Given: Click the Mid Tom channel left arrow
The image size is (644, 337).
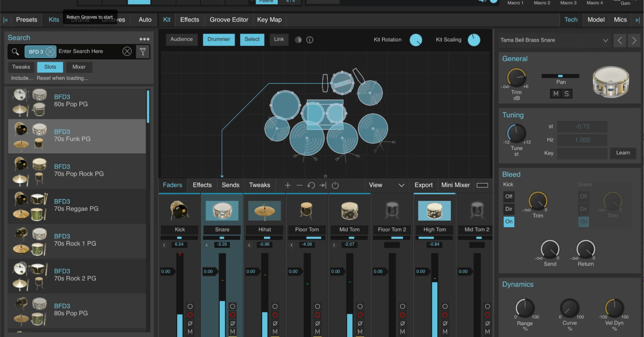Looking at the screenshot, I should coord(334,245).
